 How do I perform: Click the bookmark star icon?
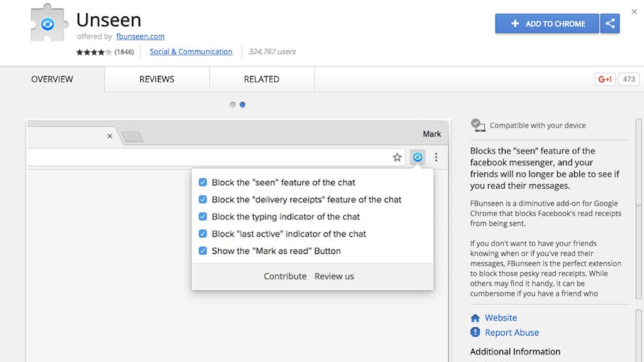[397, 157]
